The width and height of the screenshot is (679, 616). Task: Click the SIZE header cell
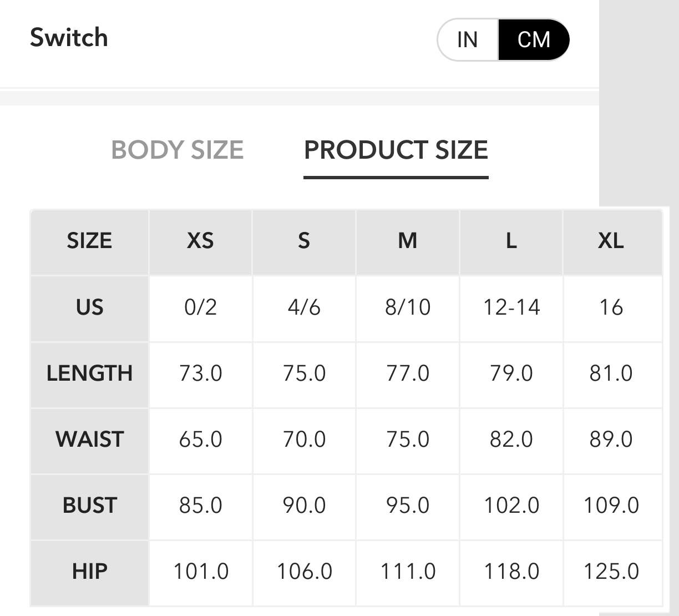(89, 241)
